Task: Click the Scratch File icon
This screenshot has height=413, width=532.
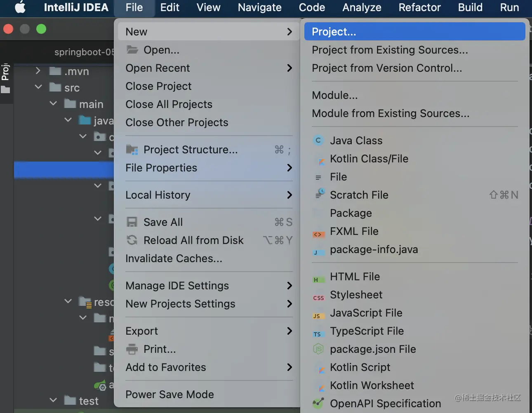Action: coord(320,195)
